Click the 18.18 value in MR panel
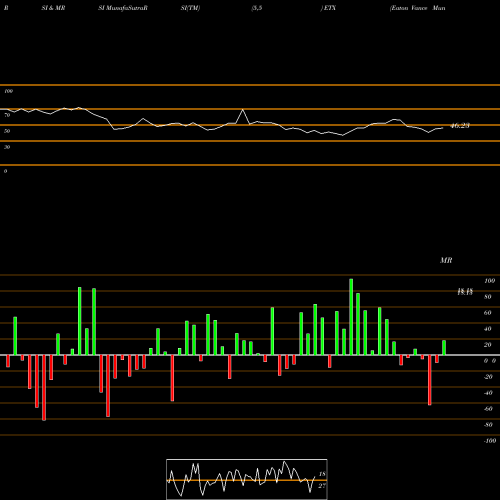The height and width of the screenshot is (500, 500). point(465,292)
